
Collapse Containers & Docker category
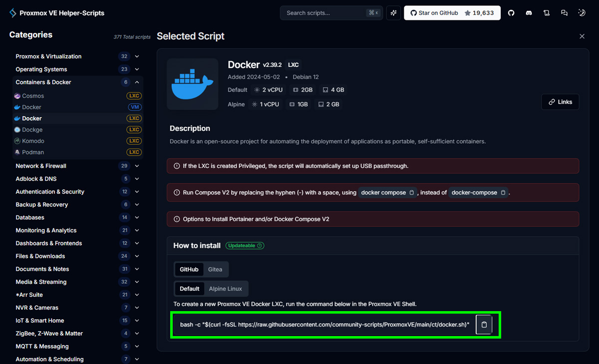pyautogui.click(x=78, y=82)
